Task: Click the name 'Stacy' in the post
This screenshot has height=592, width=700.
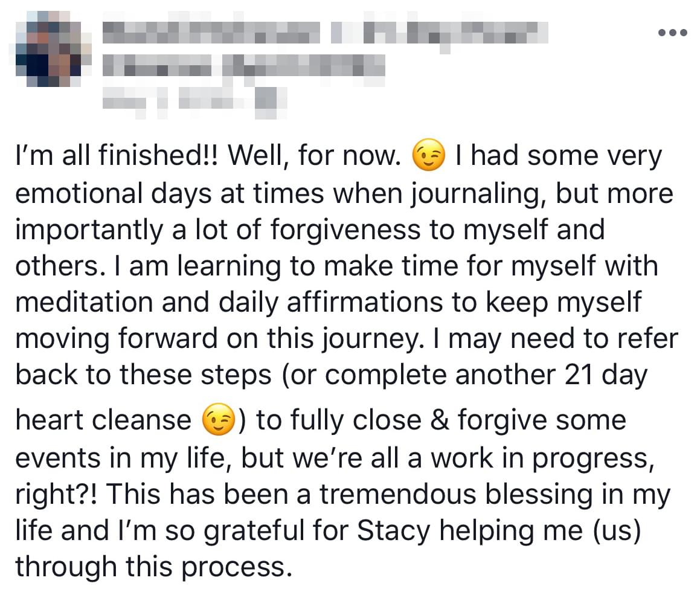Action: (x=393, y=531)
